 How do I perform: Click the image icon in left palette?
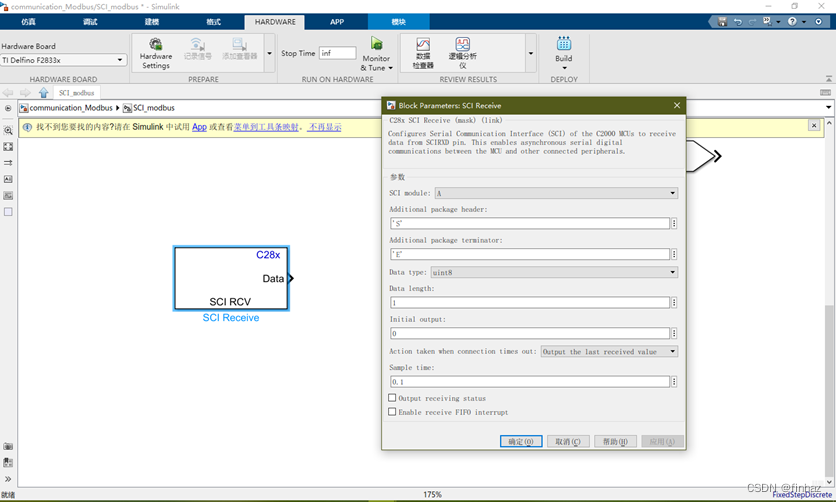pos(8,196)
